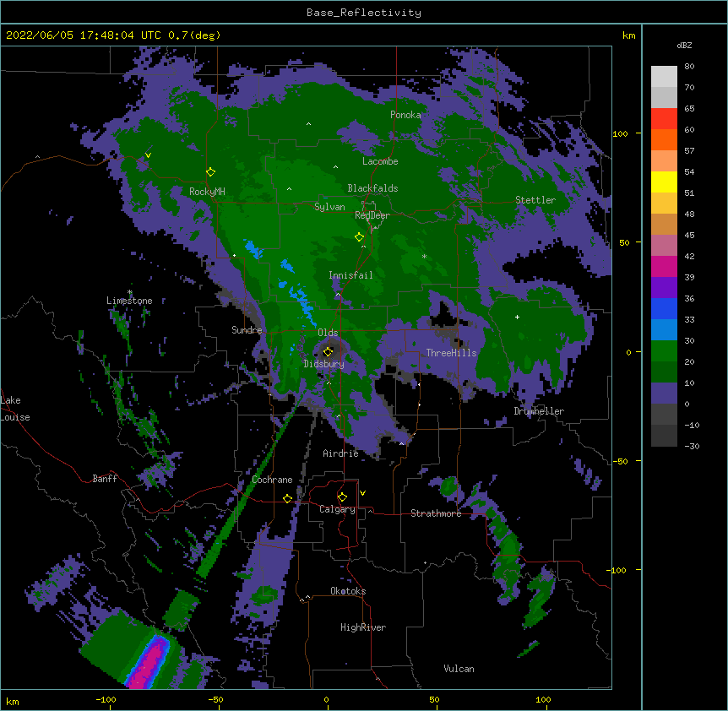Click the RockyMH map label
The image size is (728, 711).
pos(207,192)
